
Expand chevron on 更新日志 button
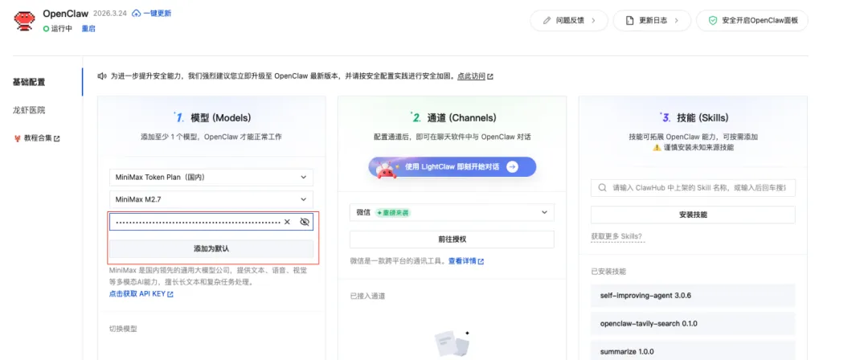tap(677, 21)
